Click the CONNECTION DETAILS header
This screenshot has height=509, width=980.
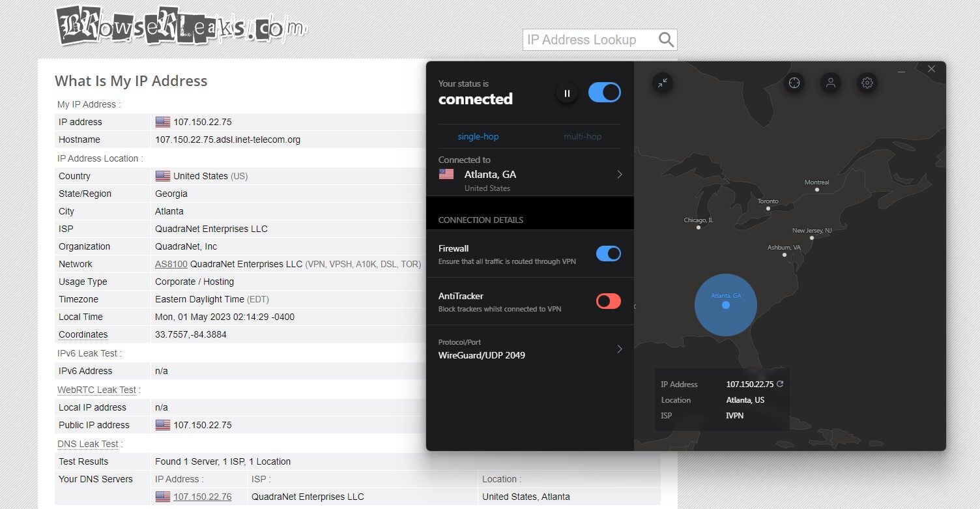click(481, 220)
